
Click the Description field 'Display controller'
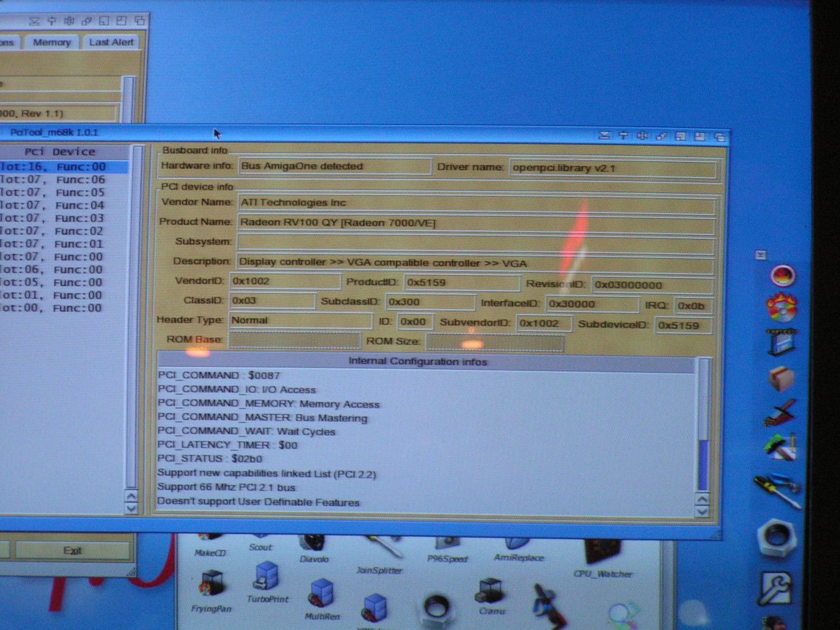pyautogui.click(x=475, y=263)
